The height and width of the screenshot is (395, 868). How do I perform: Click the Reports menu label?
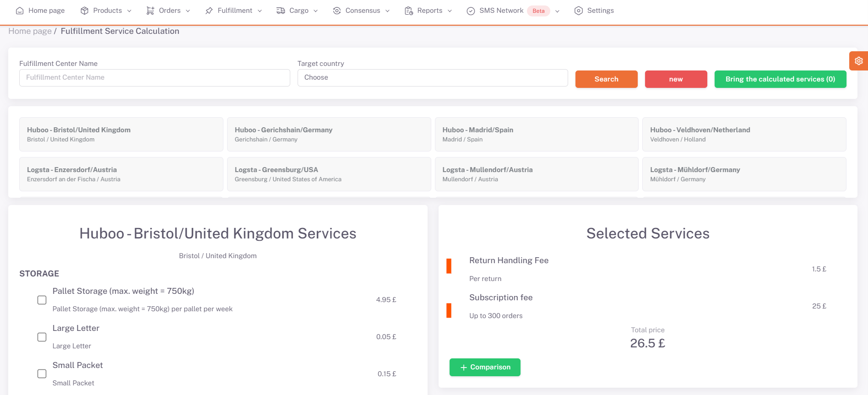[430, 11]
